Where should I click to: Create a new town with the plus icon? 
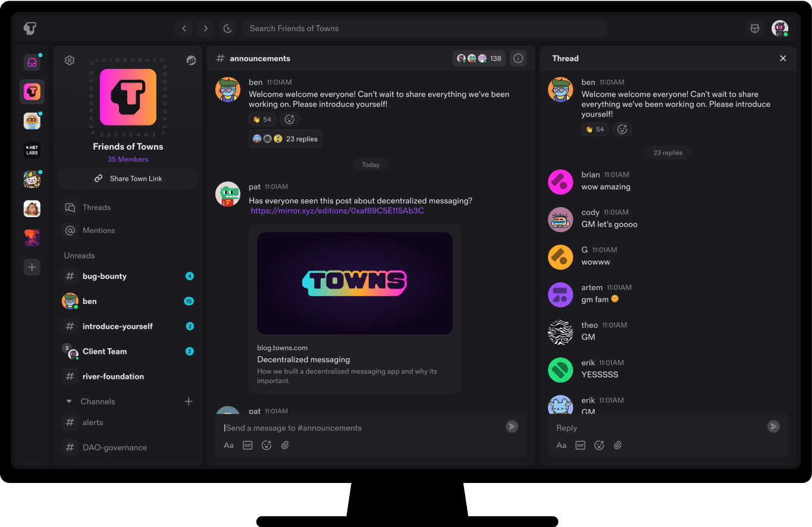(32, 267)
